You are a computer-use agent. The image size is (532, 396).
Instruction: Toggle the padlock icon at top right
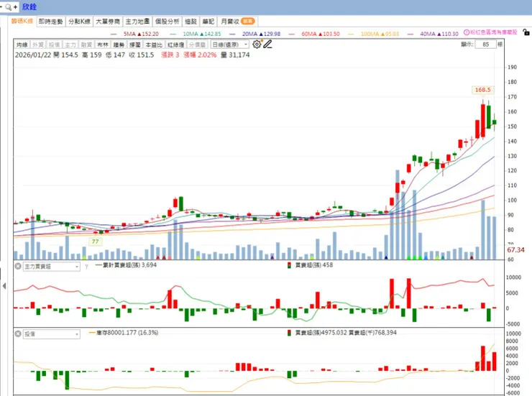[x=526, y=32]
